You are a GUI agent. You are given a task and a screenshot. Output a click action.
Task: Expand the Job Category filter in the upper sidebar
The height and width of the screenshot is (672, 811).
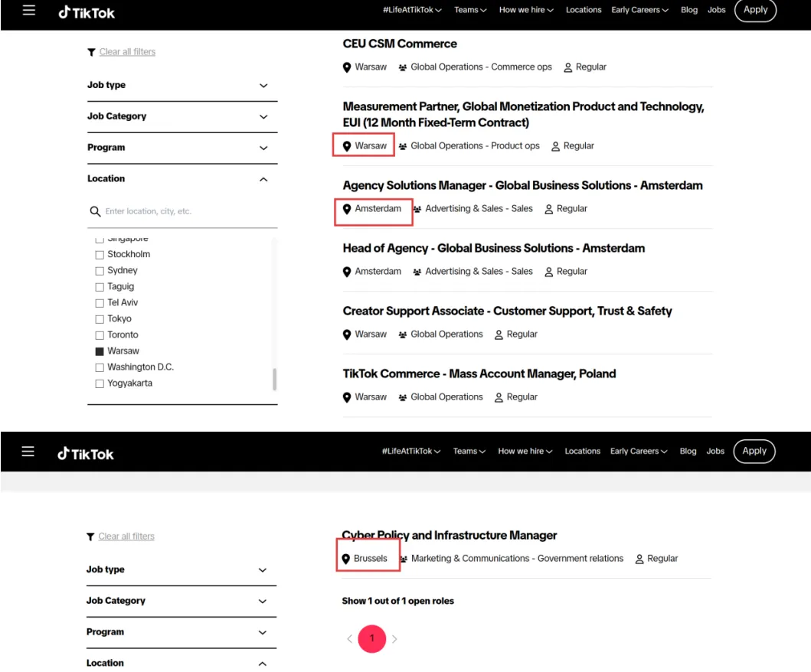pyautogui.click(x=263, y=116)
